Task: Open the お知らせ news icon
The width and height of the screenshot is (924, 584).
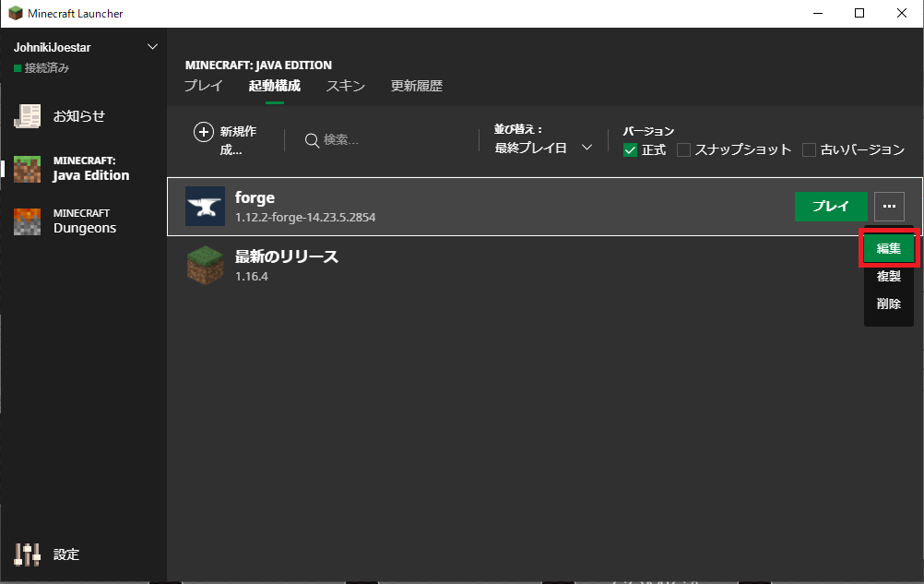Action: pos(27,116)
